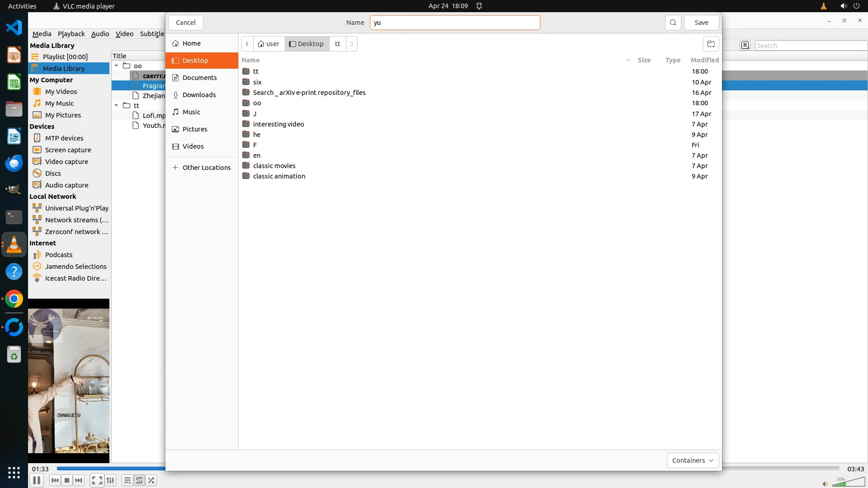Cancel the save dialog
This screenshot has width=868, height=488.
(x=185, y=23)
